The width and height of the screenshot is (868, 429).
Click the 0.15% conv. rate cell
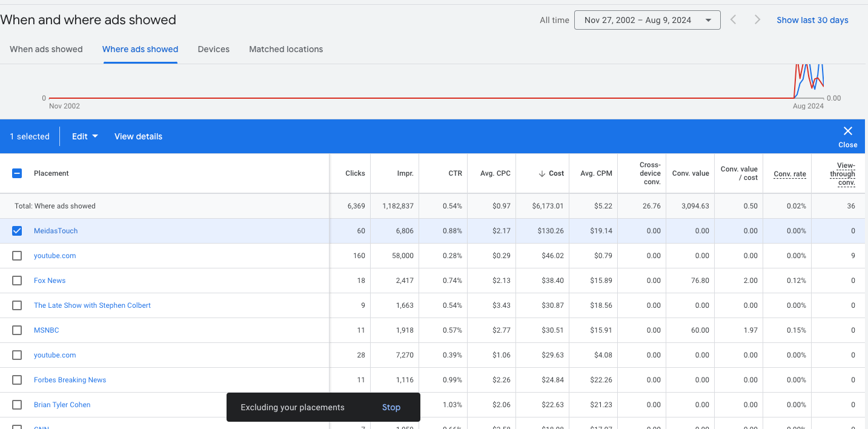pos(796,330)
